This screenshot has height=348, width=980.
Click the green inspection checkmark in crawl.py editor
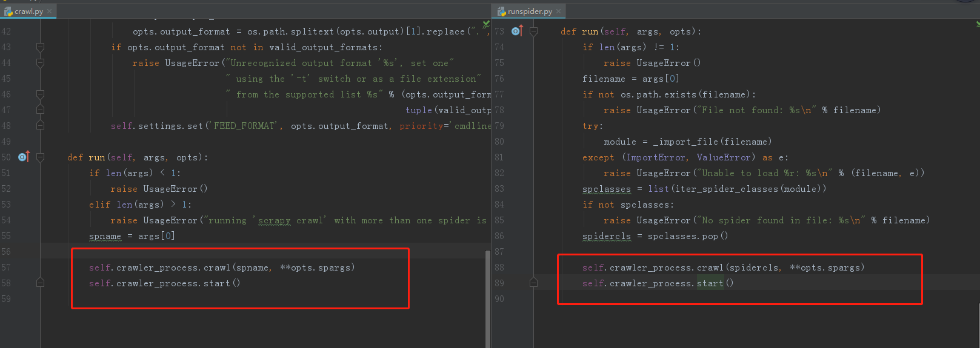(x=486, y=25)
